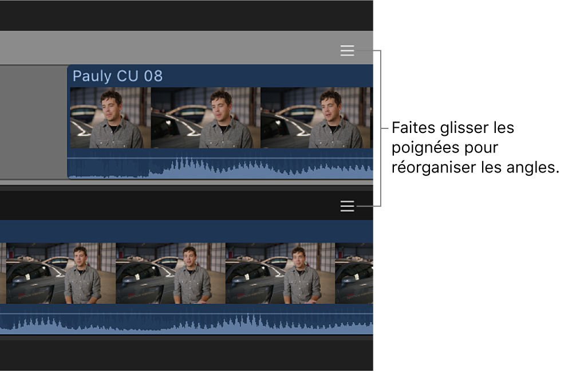This screenshot has width=588, height=372.
Task: Click the blue title bar of lower clip
Action: (187, 231)
